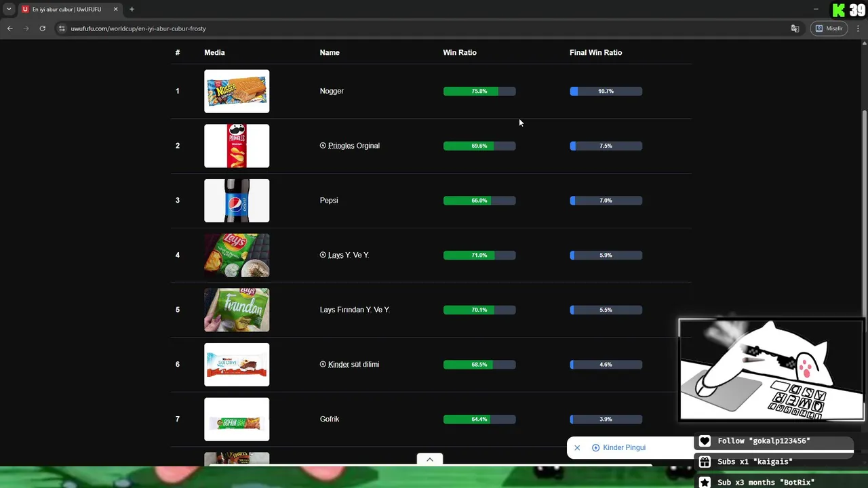
Task: Click the Lays Y. Ve Y. thumbnail
Action: (x=237, y=255)
